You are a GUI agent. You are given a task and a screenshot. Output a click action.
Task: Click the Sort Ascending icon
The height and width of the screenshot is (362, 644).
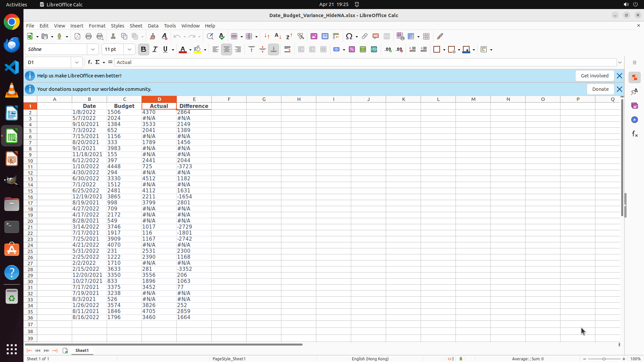point(278,36)
